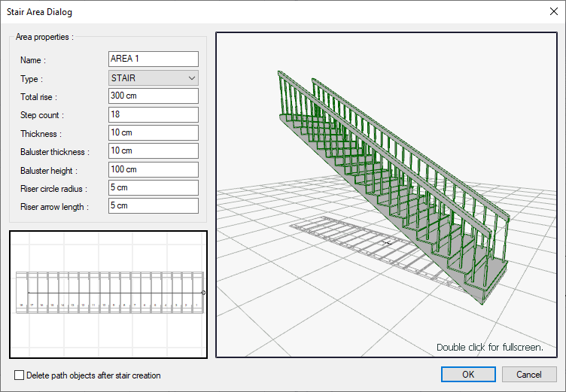Click the Riser arrow length field
566x392 pixels.
point(153,205)
